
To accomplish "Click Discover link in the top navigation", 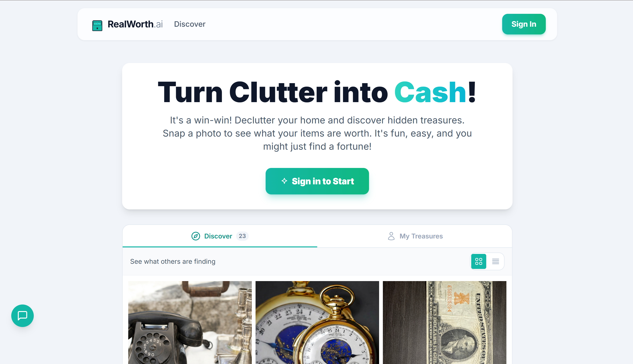I will pyautogui.click(x=190, y=24).
